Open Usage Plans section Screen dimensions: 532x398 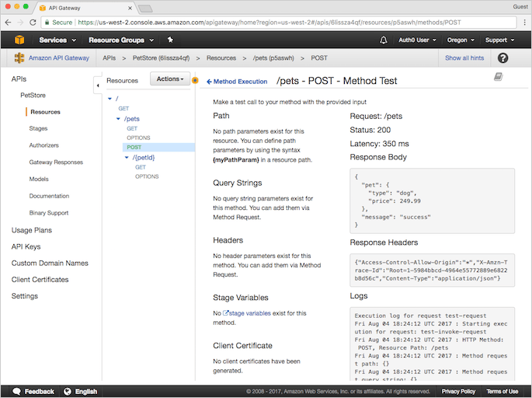32,230
